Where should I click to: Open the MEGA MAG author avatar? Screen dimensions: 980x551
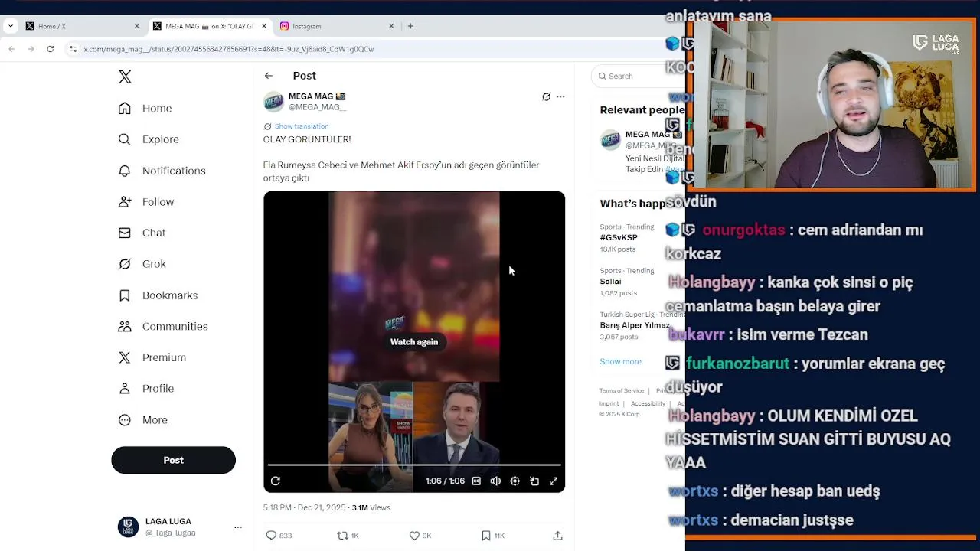coord(273,102)
